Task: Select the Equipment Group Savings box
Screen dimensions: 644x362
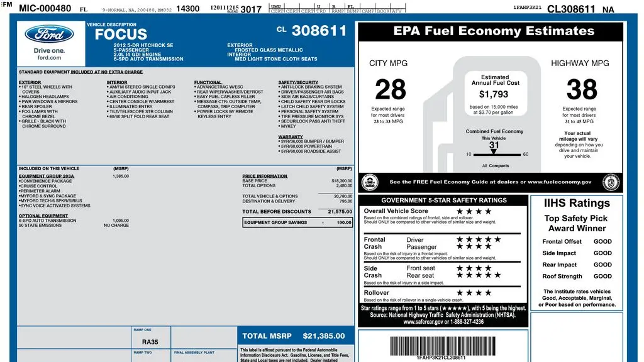Action: pyautogui.click(x=297, y=222)
